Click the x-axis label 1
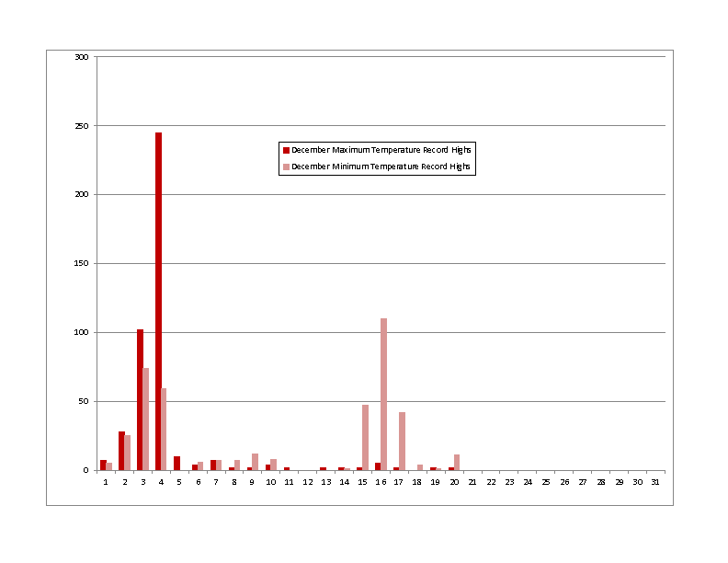The image size is (728, 563). (106, 482)
